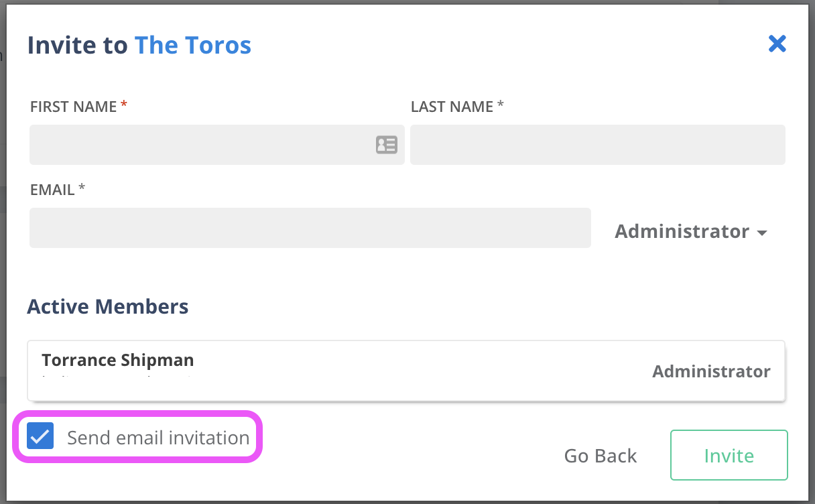The image size is (815, 504).
Task: Click the 'Invite to' title text
Action: (x=77, y=46)
